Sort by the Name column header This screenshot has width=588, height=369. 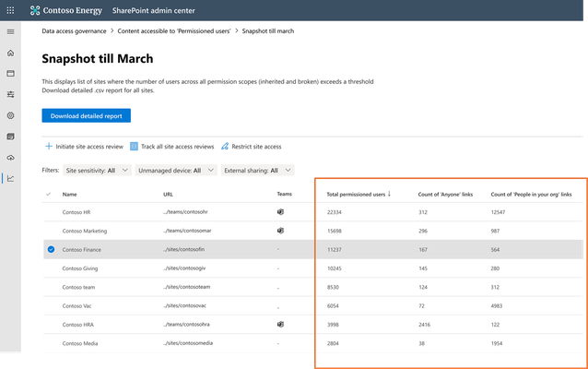point(69,194)
